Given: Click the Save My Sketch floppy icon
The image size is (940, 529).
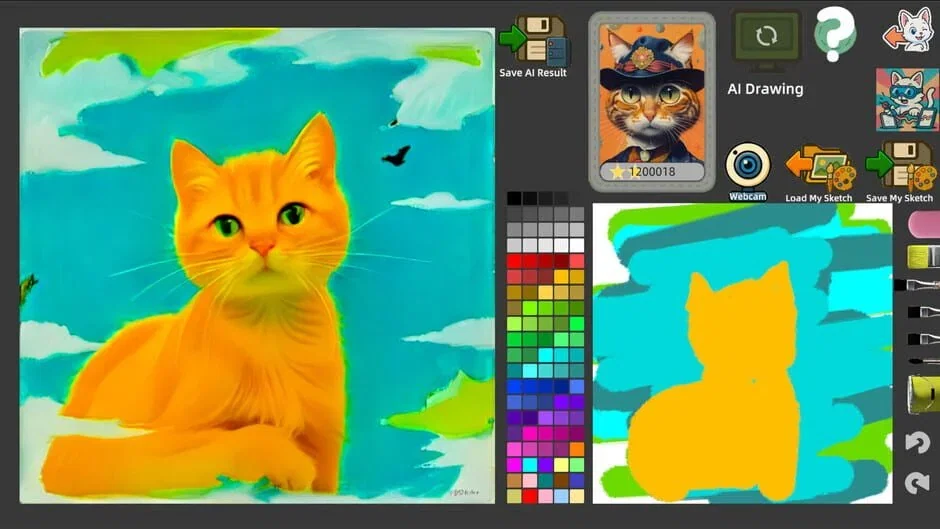Looking at the screenshot, I should point(900,166).
